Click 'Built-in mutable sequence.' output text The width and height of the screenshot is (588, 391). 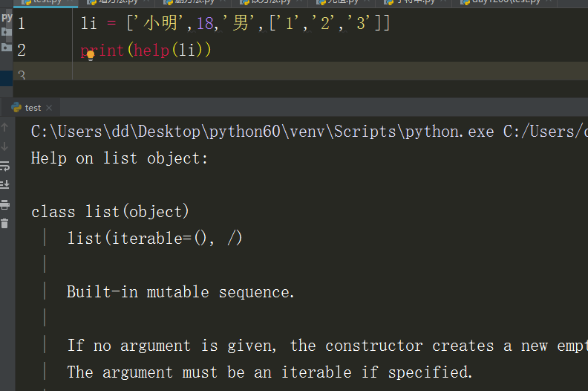[x=180, y=292]
